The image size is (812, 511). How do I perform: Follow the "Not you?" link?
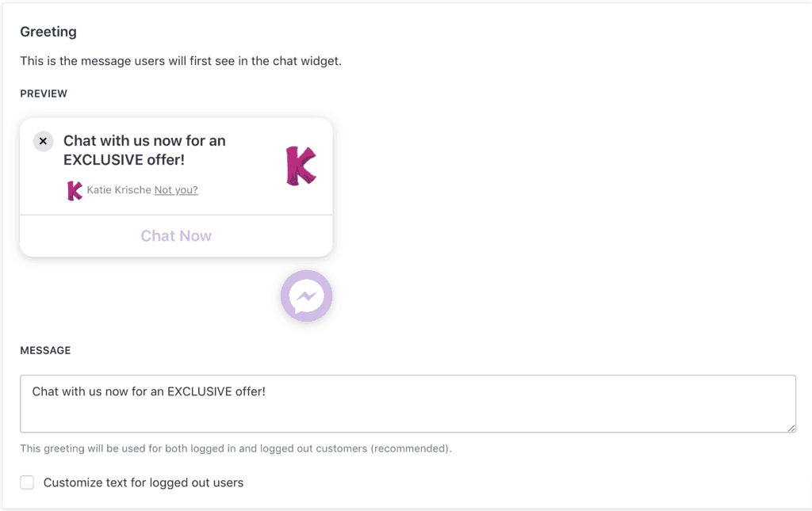coord(176,190)
